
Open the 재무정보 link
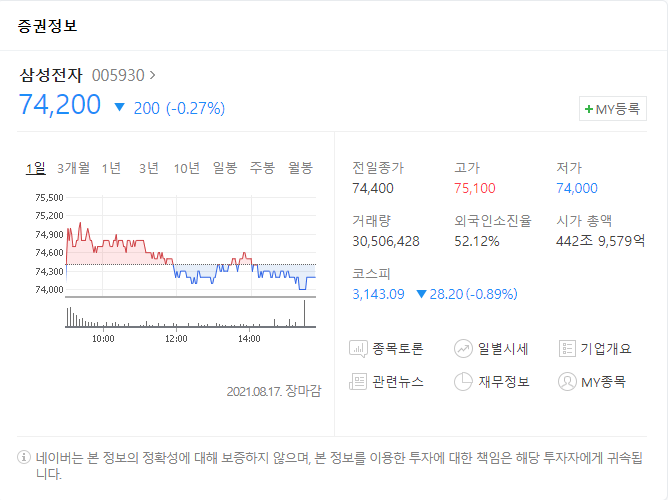(x=504, y=382)
